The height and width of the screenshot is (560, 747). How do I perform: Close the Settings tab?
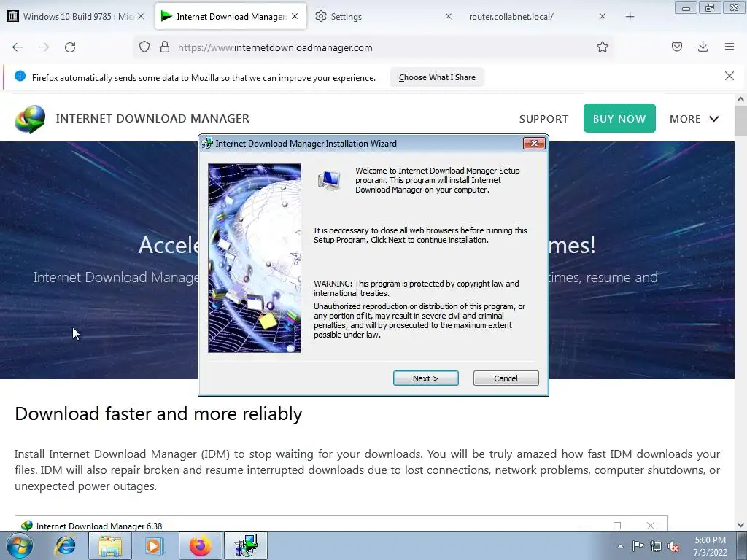pyautogui.click(x=449, y=16)
